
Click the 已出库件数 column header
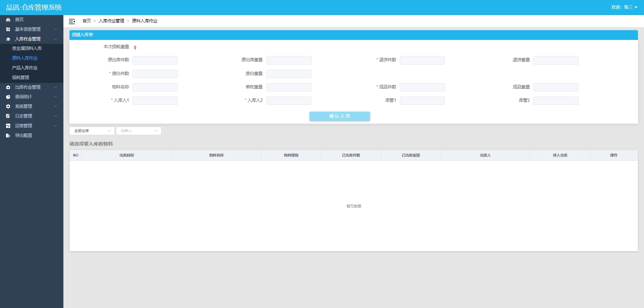coord(351,156)
